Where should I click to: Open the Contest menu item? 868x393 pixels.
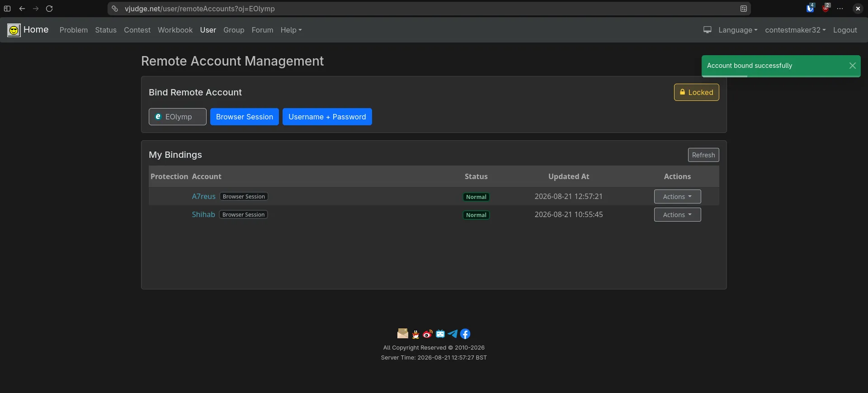tap(137, 30)
